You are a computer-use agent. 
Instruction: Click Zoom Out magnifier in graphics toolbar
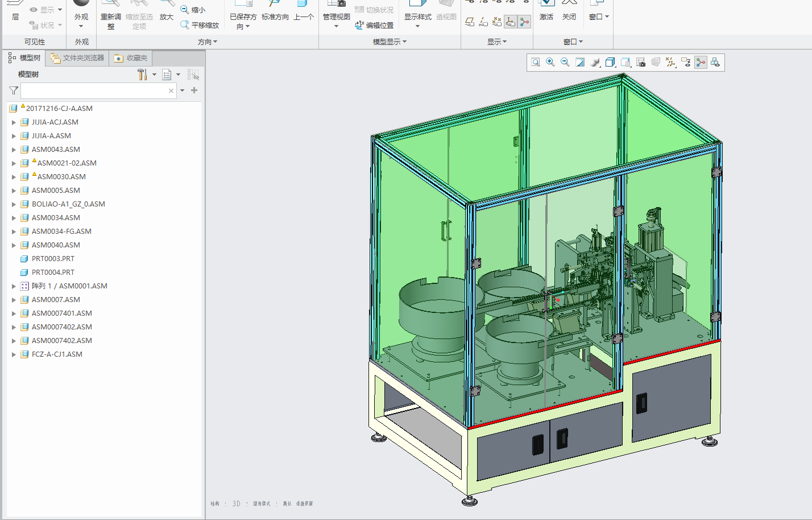pos(565,63)
